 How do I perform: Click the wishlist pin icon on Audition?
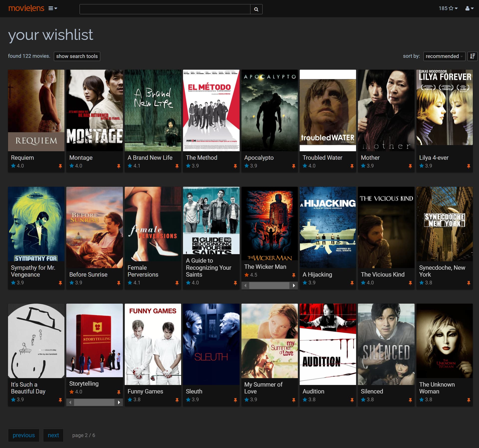tap(352, 400)
